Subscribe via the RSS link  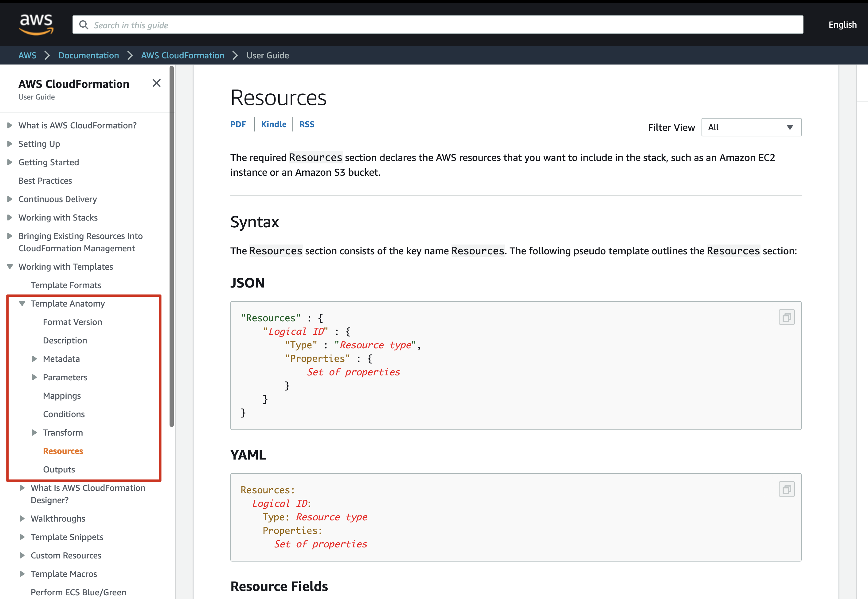307,124
